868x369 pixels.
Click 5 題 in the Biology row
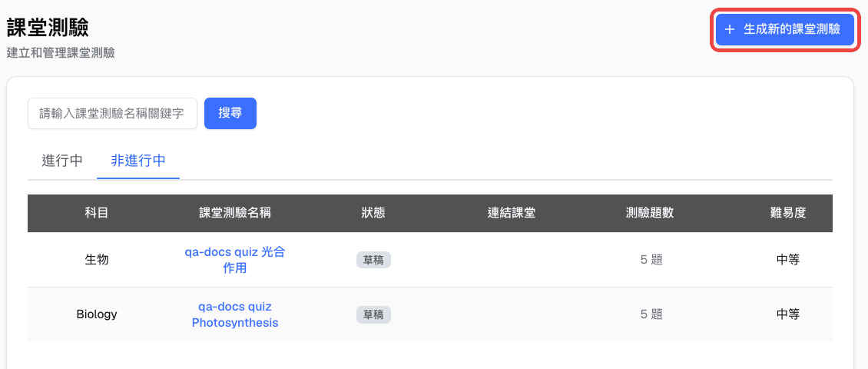651,314
